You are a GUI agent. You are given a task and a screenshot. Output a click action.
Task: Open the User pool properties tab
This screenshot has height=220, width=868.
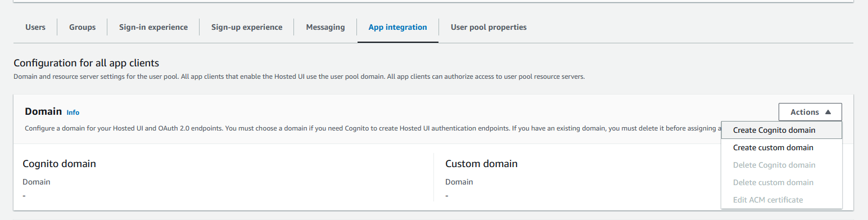[489, 27]
